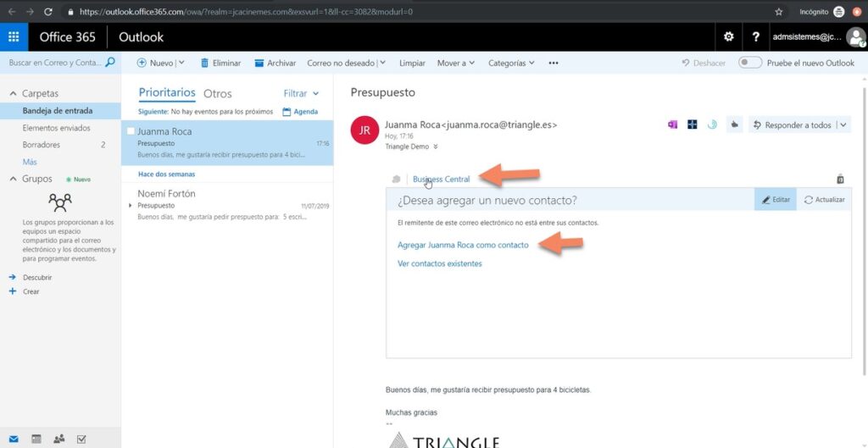Check the Juanma Roca message checkbox
868x448 pixels.
[131, 132]
